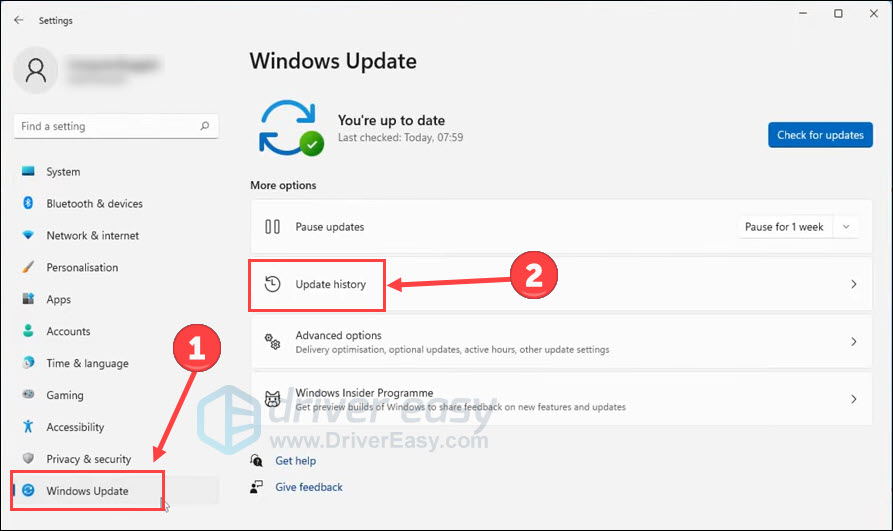Click the Accounts person icon
Image resolution: width=893 pixels, height=531 pixels.
pyautogui.click(x=28, y=330)
